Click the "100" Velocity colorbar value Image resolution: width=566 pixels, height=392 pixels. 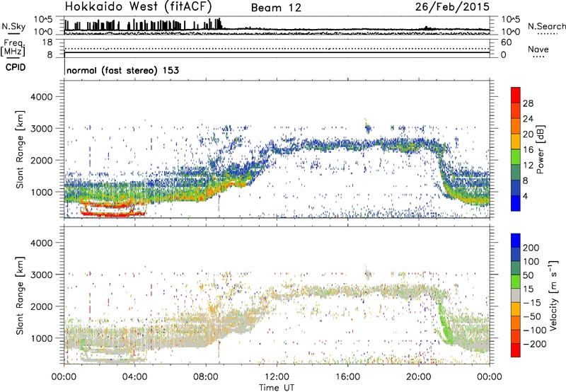click(x=531, y=261)
